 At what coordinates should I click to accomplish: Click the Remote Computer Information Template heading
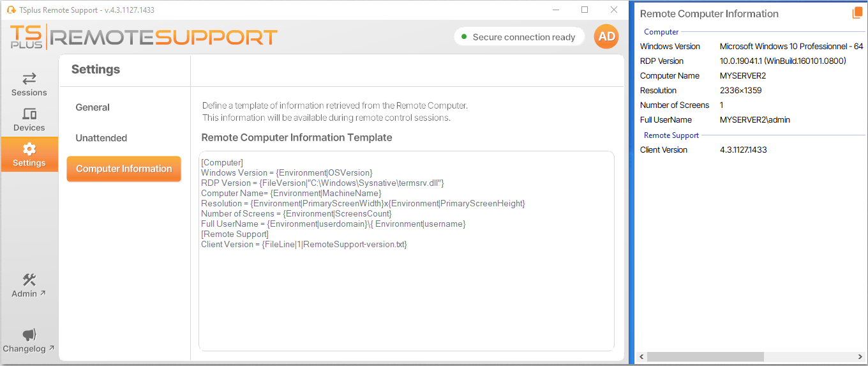pyautogui.click(x=297, y=137)
